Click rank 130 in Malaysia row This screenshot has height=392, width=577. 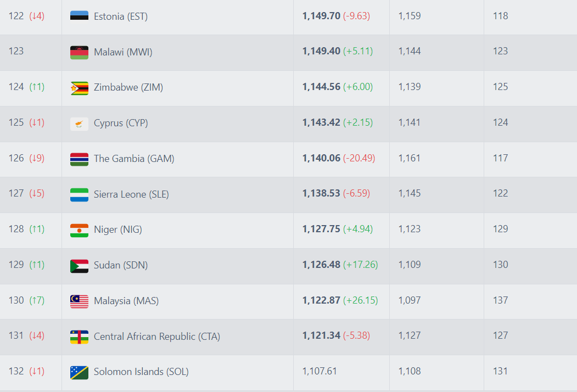tap(16, 300)
